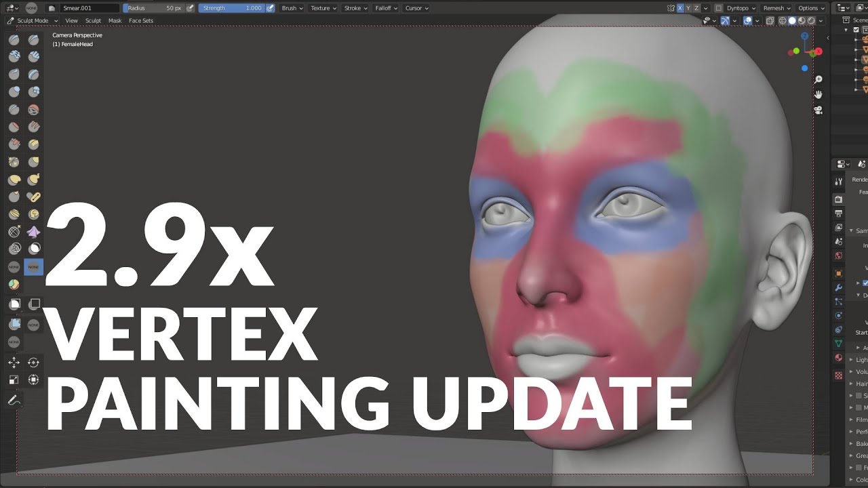Screen dimensions: 868x488
Task: Select the Scale transform tool
Action: (x=14, y=380)
